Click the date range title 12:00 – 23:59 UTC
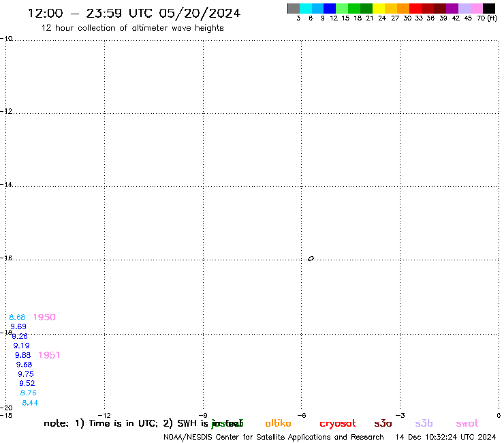This screenshot has width=504, height=443. (134, 13)
